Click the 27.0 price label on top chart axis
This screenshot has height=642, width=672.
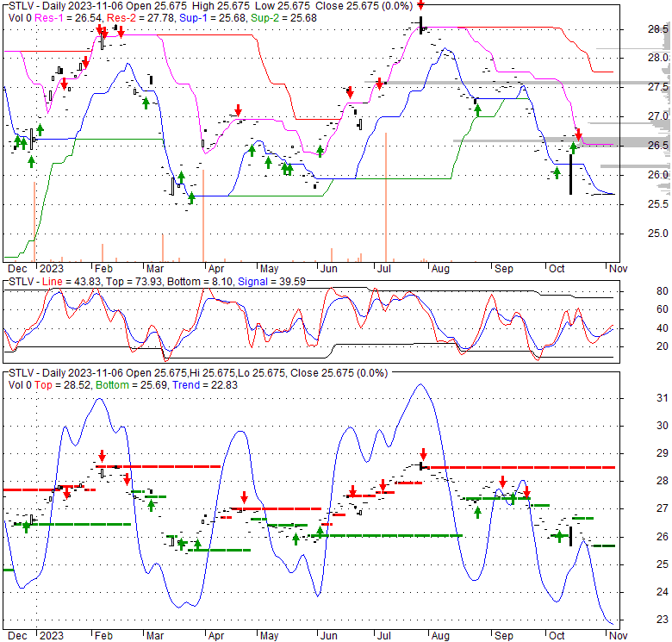pos(658,116)
